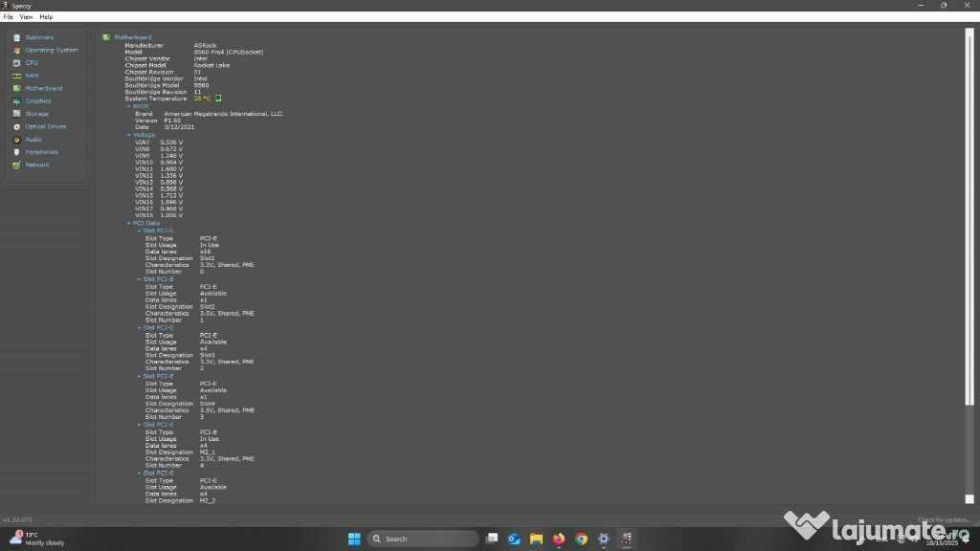This screenshot has width=980, height=551.
Task: Select the Network icon in sidebar
Action: point(17,165)
